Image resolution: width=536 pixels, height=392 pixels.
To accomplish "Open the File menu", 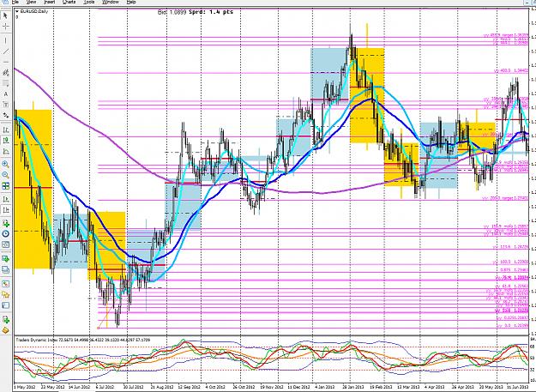I will pyautogui.click(x=15, y=2).
